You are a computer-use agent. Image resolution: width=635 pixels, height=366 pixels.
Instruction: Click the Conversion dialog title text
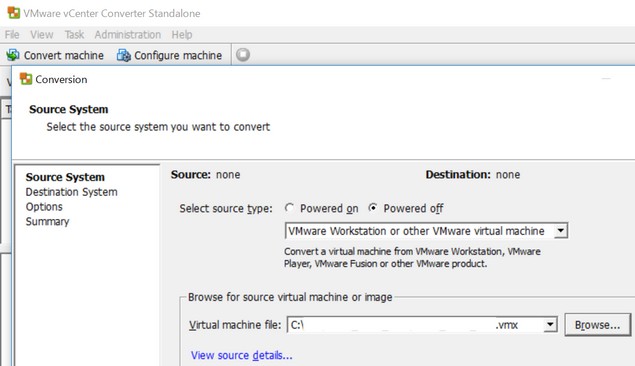61,79
